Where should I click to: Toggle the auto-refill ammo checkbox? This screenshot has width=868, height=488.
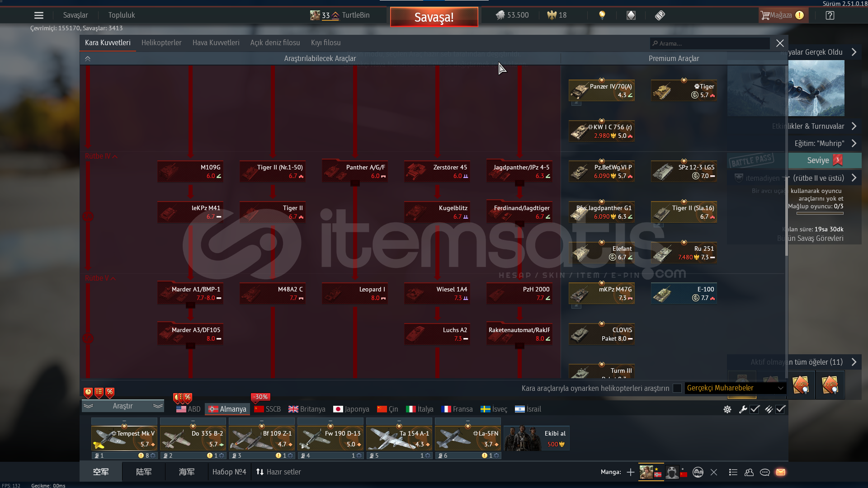click(x=781, y=409)
